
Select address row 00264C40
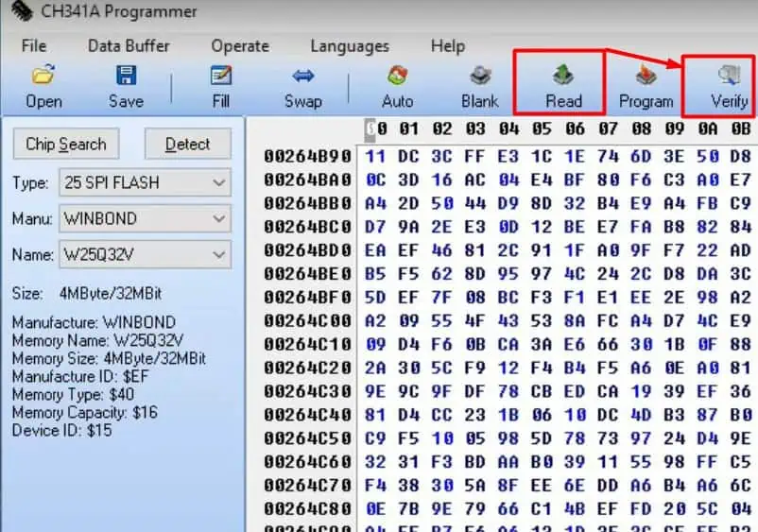pos(307,415)
